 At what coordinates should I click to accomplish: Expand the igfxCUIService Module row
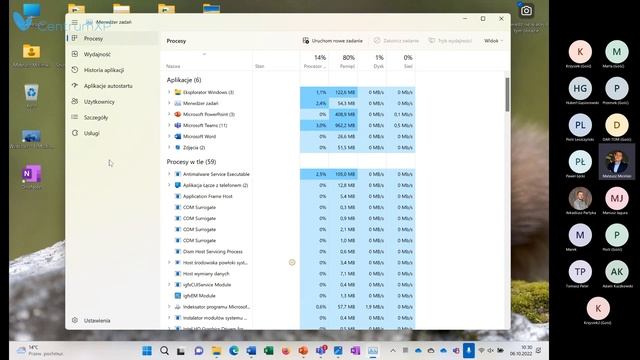[x=169, y=284]
